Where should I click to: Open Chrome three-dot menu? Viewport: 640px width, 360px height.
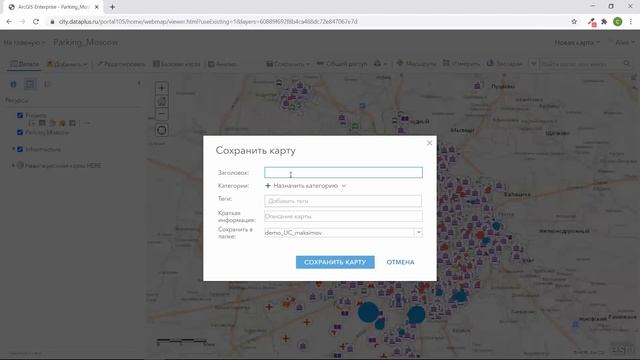[x=631, y=22]
